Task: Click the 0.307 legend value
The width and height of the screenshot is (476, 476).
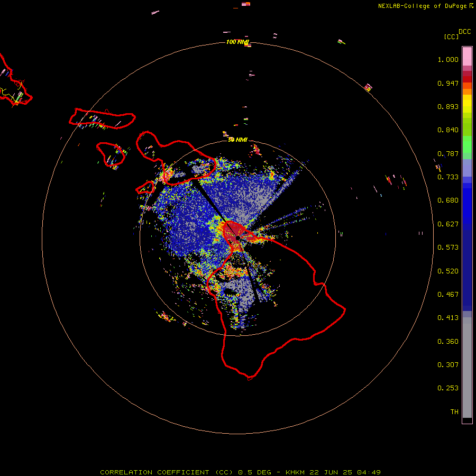Action: click(448, 365)
